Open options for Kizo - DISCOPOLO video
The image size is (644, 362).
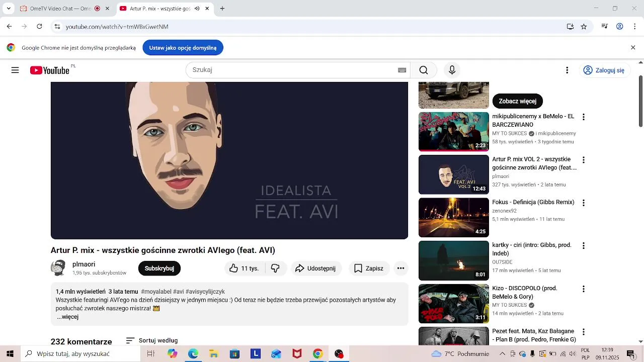tap(584, 289)
